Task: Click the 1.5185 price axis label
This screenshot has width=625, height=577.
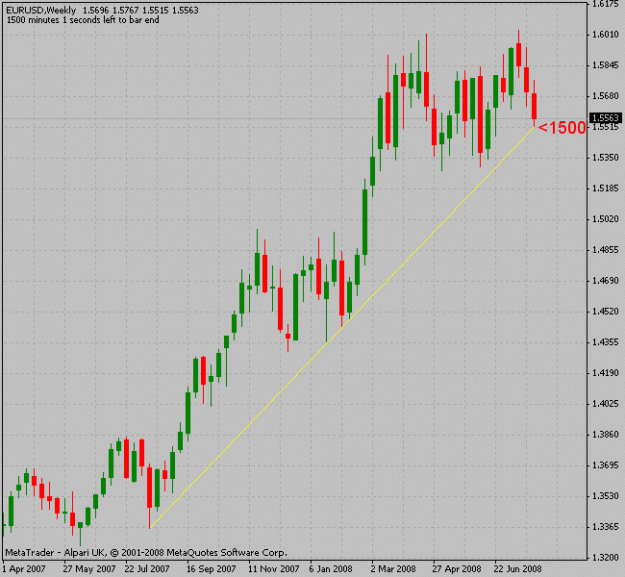Action: pyautogui.click(x=605, y=188)
